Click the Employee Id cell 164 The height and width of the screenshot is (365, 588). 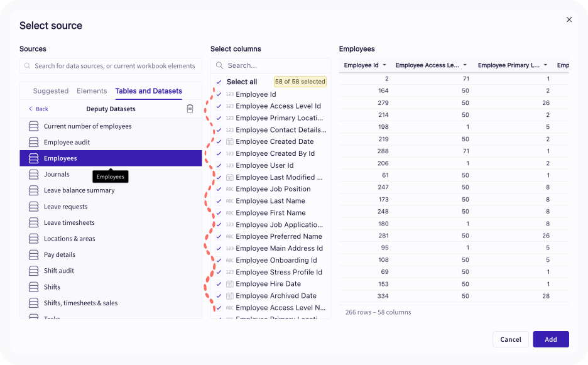[383, 90]
